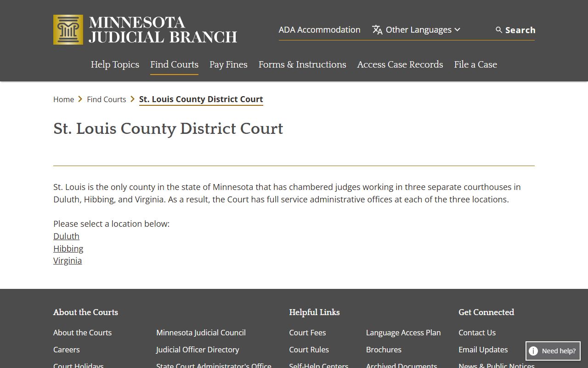Select the Virginia location link
Screen dimensions: 588x368
(x=68, y=260)
